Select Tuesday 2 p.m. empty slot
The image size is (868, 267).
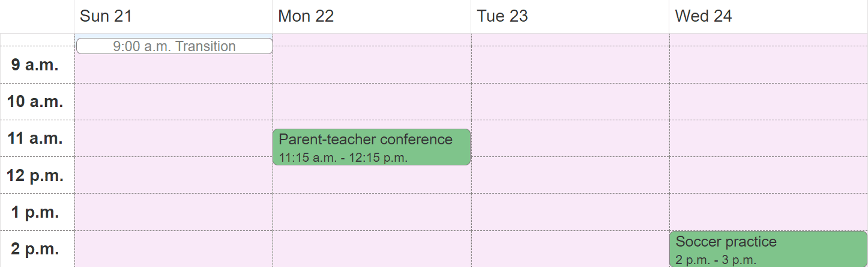tap(570, 249)
